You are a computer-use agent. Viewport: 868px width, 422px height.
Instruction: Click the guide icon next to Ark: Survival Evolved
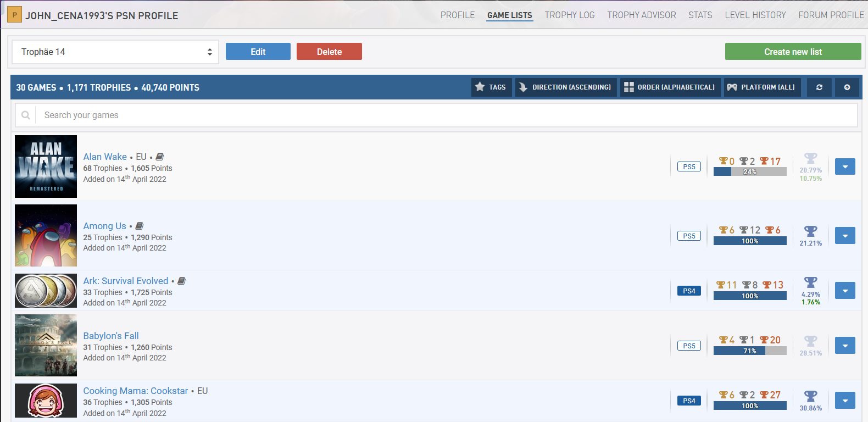tap(182, 281)
